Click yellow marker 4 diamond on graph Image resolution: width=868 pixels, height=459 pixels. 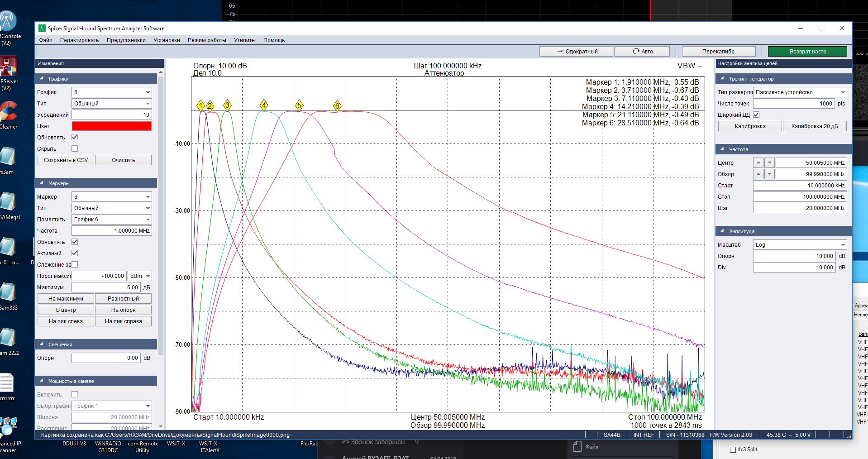[264, 105]
